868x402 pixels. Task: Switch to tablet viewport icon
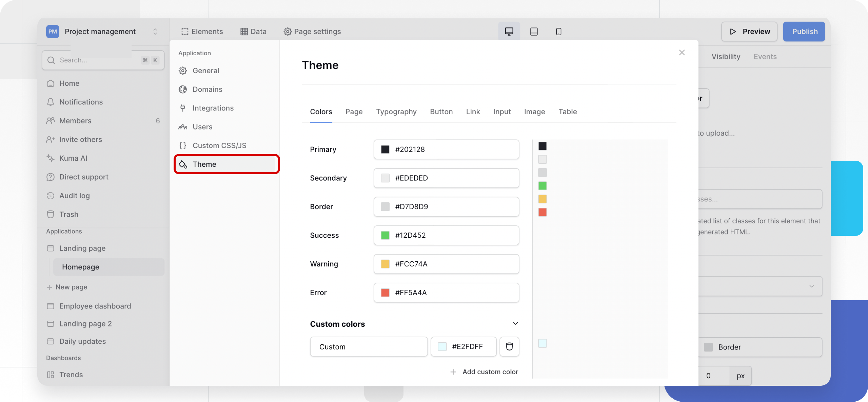(x=534, y=32)
